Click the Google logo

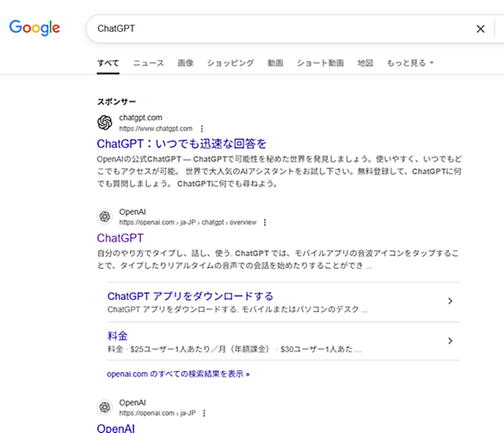pos(34,28)
